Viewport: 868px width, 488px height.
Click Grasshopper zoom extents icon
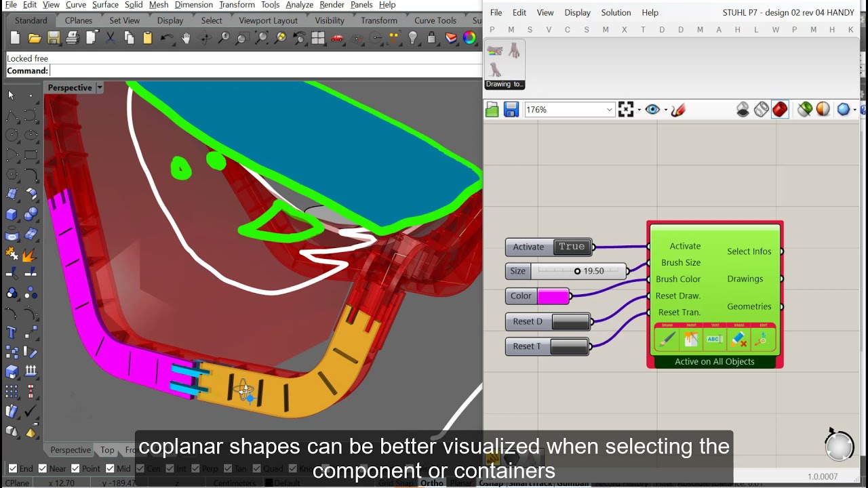[x=626, y=110]
